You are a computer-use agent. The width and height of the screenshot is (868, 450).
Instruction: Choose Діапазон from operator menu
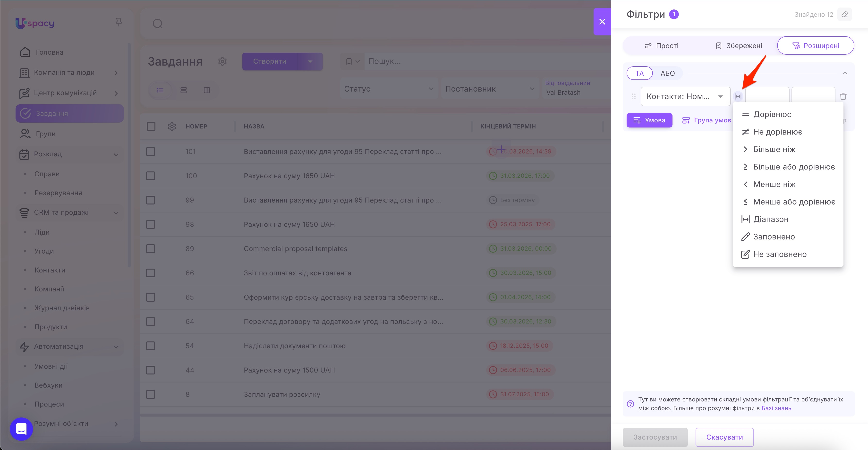tap(770, 219)
